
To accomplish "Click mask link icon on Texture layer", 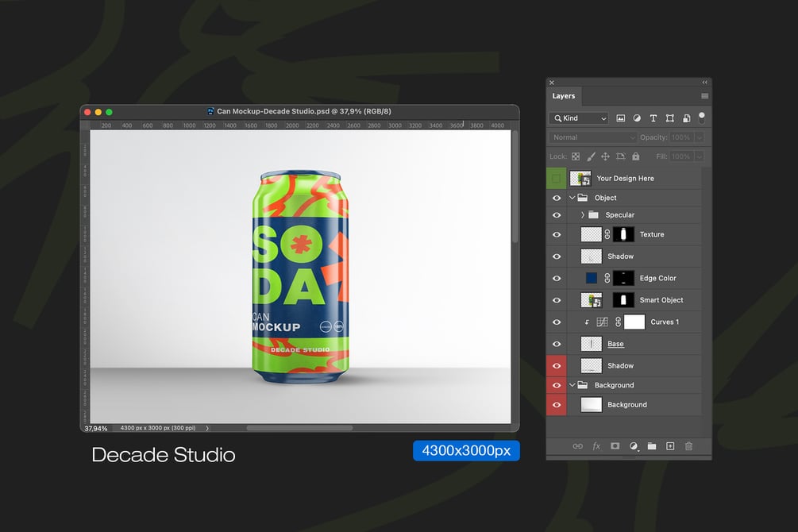I will click(x=607, y=234).
